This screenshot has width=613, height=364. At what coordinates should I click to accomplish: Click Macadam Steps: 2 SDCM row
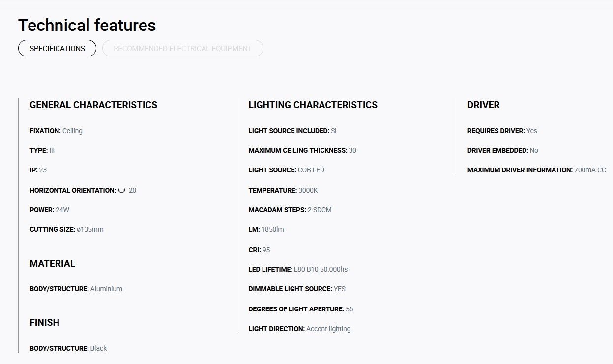(x=290, y=210)
